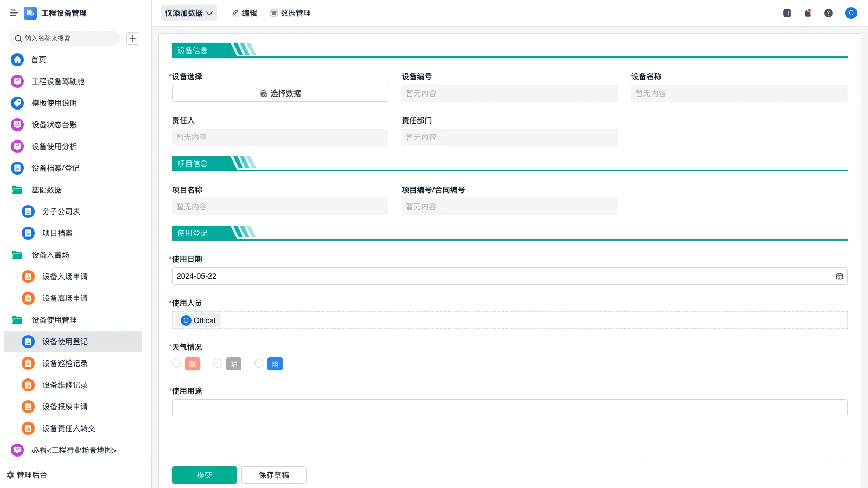The image size is (868, 488).
Task: Open the help question mark icon
Action: pos(828,13)
